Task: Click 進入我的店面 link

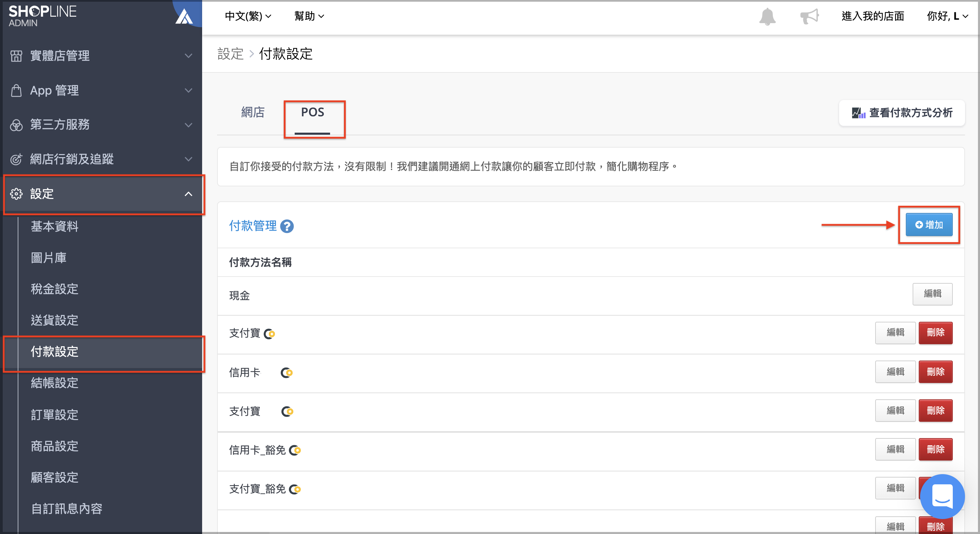Action: pyautogui.click(x=873, y=16)
